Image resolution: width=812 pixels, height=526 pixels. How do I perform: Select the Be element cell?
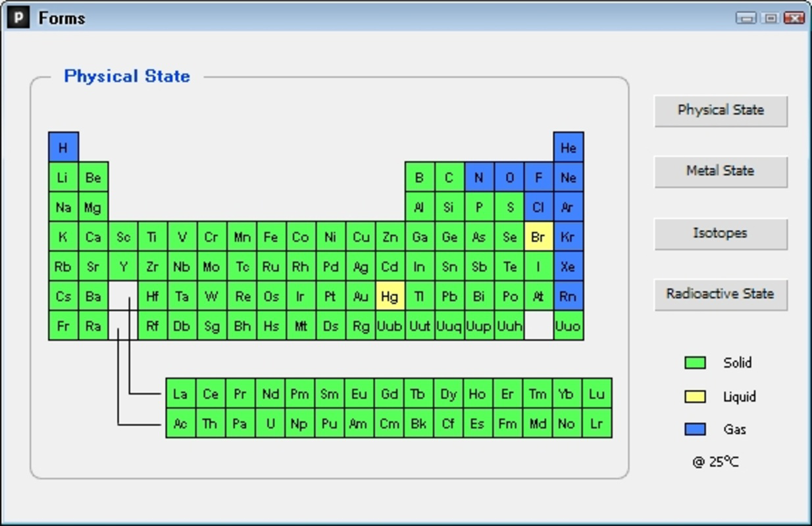[93, 177]
